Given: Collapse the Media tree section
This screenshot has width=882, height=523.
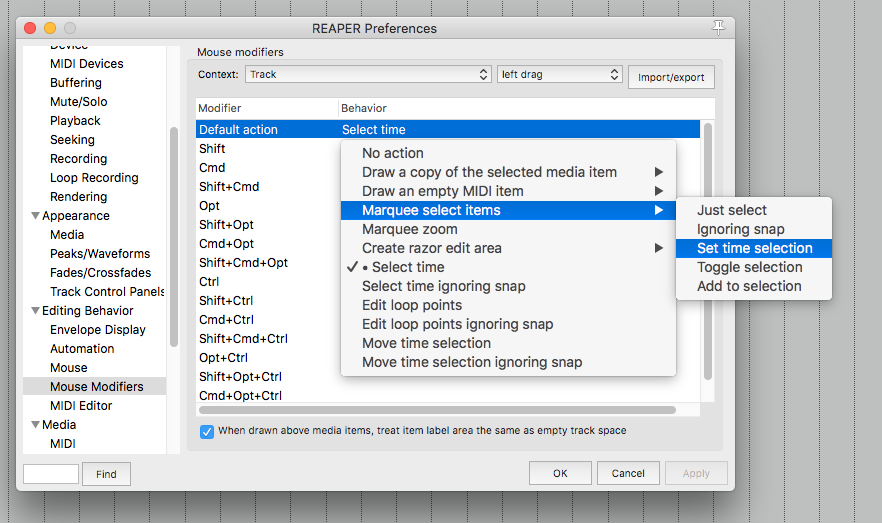Looking at the screenshot, I should pos(36,425).
